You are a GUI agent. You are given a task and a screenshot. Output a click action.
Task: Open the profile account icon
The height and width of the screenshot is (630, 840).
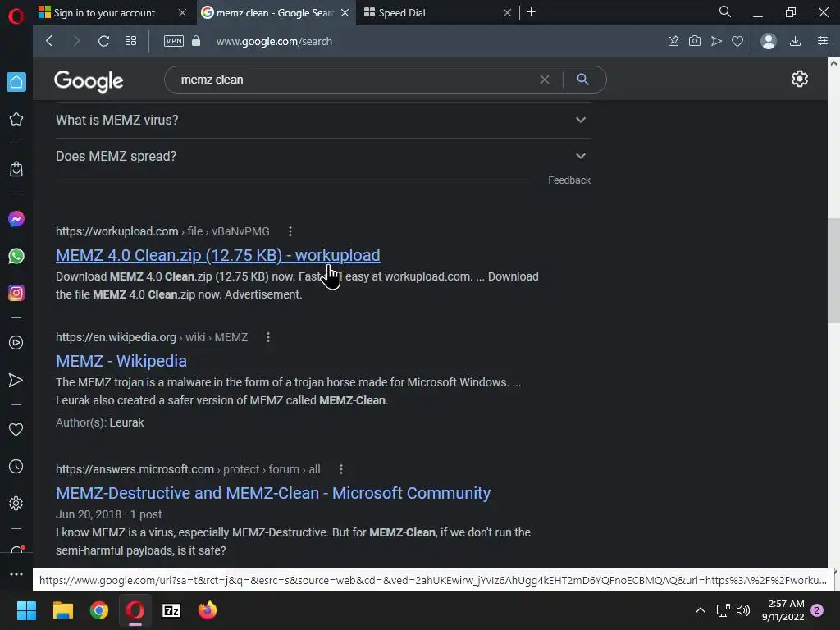768,41
